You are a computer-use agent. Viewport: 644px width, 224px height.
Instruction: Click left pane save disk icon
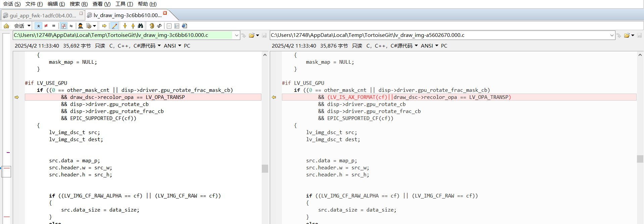point(264,35)
